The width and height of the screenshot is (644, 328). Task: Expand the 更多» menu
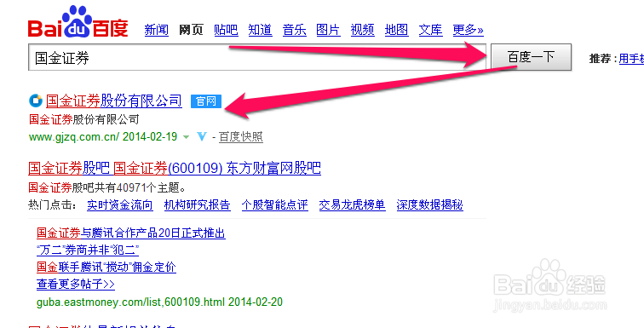coord(469,30)
